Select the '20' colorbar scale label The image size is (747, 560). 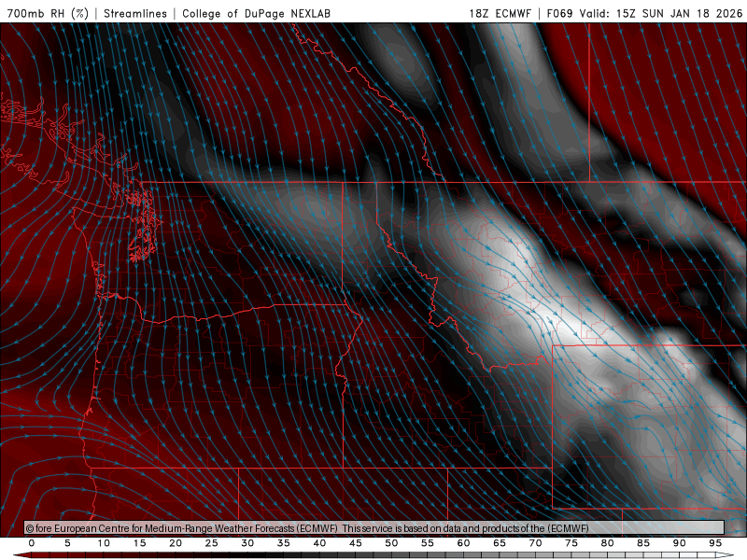tap(176, 543)
